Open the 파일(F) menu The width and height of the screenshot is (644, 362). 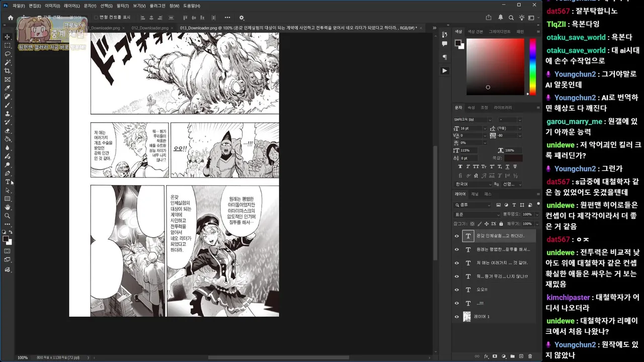19,6
